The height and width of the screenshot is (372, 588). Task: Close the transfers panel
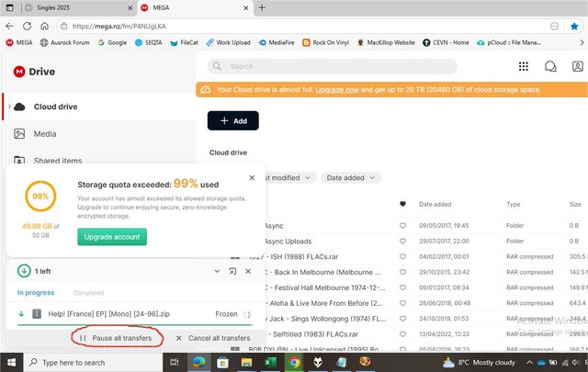tap(248, 271)
